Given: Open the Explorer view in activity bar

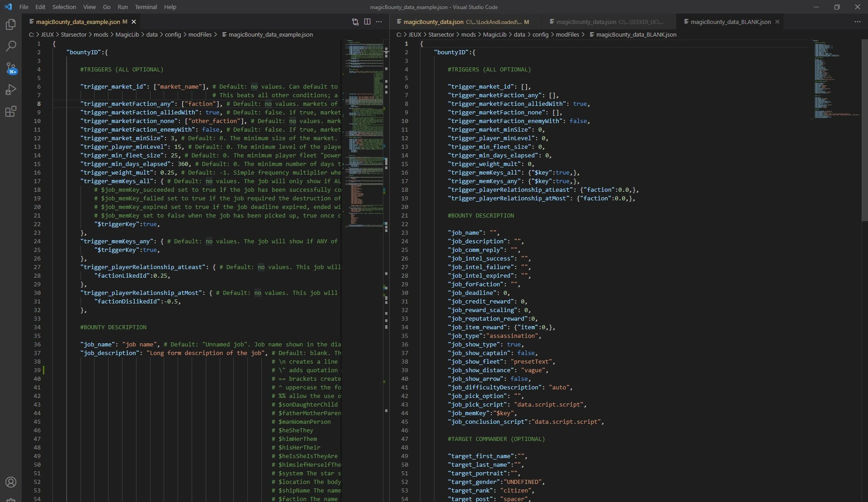Looking at the screenshot, I should [x=11, y=24].
